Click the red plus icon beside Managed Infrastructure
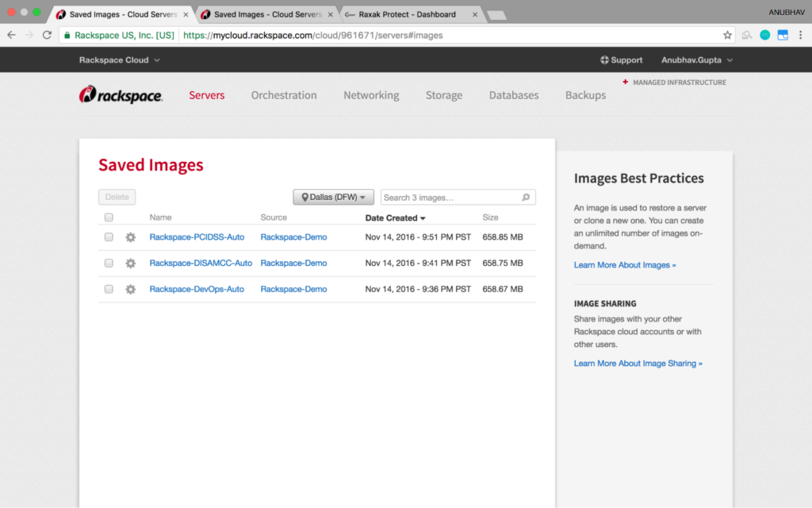812x508 pixels. [625, 82]
